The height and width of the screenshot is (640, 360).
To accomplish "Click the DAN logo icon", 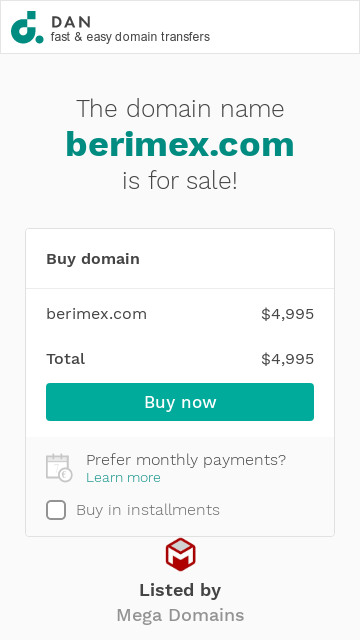I will click(x=27, y=27).
